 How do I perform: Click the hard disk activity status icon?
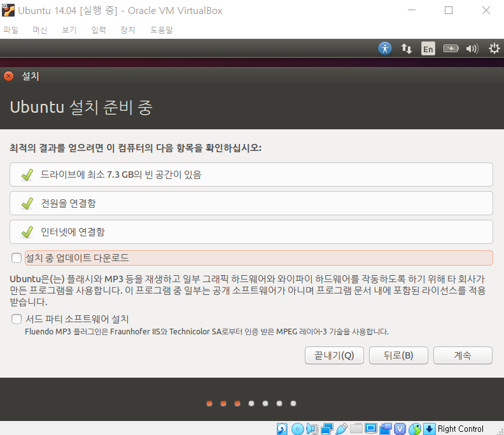pos(282,429)
